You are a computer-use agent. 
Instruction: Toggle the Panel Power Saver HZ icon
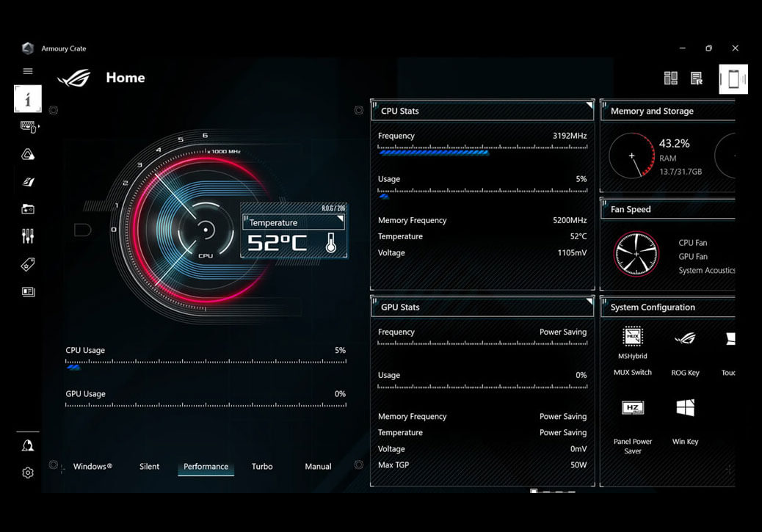[633, 408]
